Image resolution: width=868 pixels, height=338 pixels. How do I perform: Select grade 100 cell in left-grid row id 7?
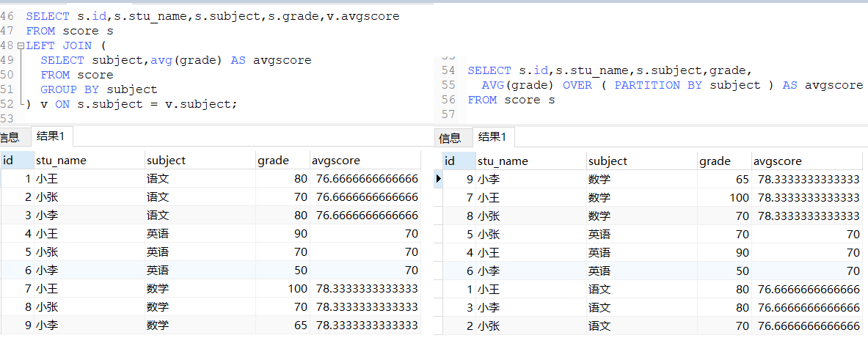tap(283, 288)
